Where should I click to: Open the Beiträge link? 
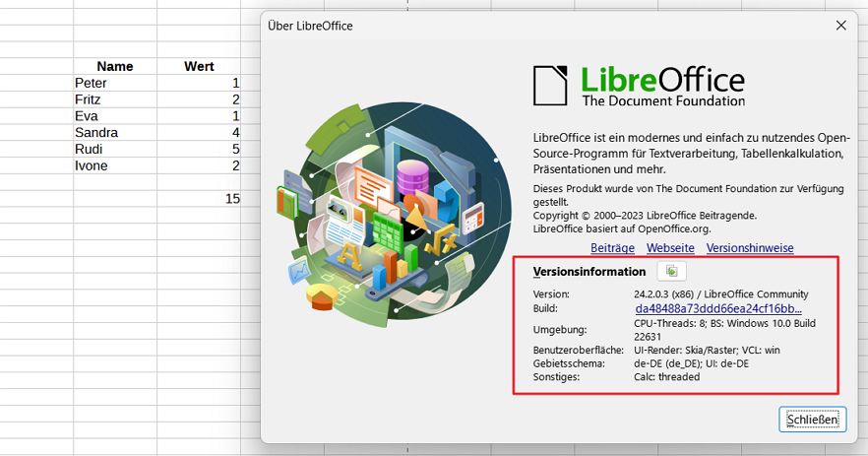(612, 247)
